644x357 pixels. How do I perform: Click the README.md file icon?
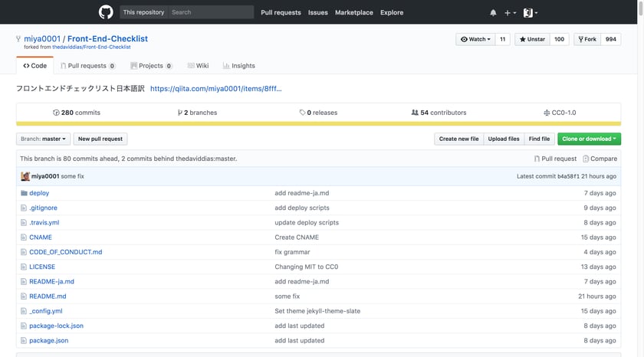click(24, 296)
